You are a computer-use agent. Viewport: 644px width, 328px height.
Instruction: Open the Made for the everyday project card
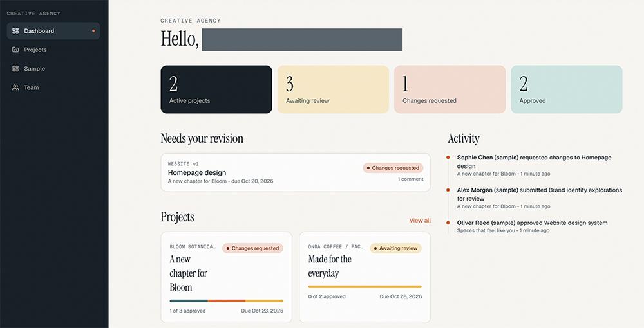click(x=365, y=278)
